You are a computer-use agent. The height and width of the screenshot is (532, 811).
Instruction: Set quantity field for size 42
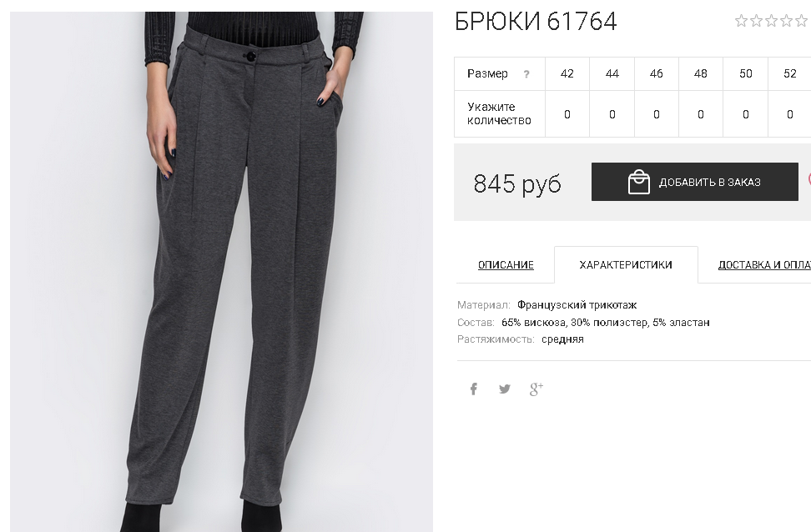coord(567,114)
